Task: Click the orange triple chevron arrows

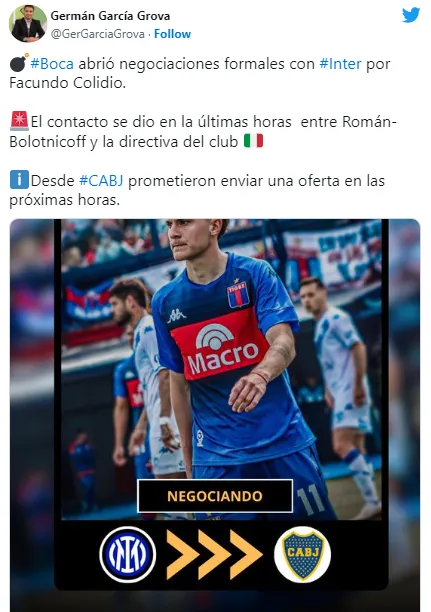Action: pos(214,554)
